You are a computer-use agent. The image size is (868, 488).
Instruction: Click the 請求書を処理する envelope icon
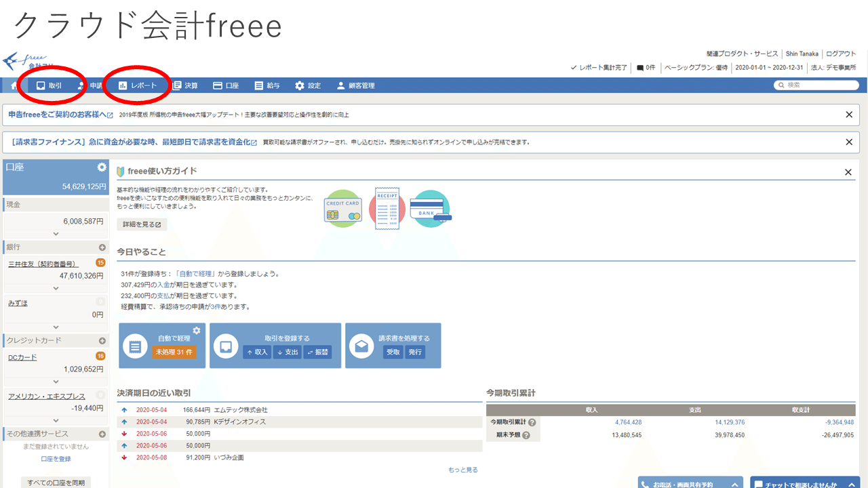pyautogui.click(x=361, y=346)
